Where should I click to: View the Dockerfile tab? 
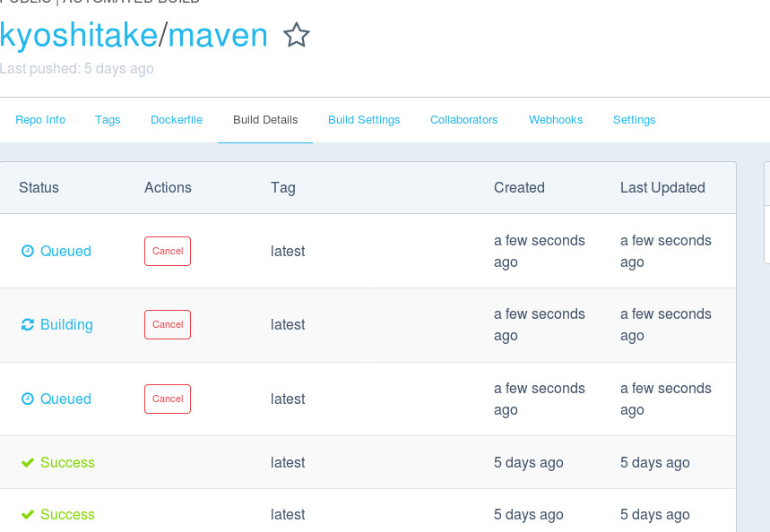pyautogui.click(x=177, y=120)
